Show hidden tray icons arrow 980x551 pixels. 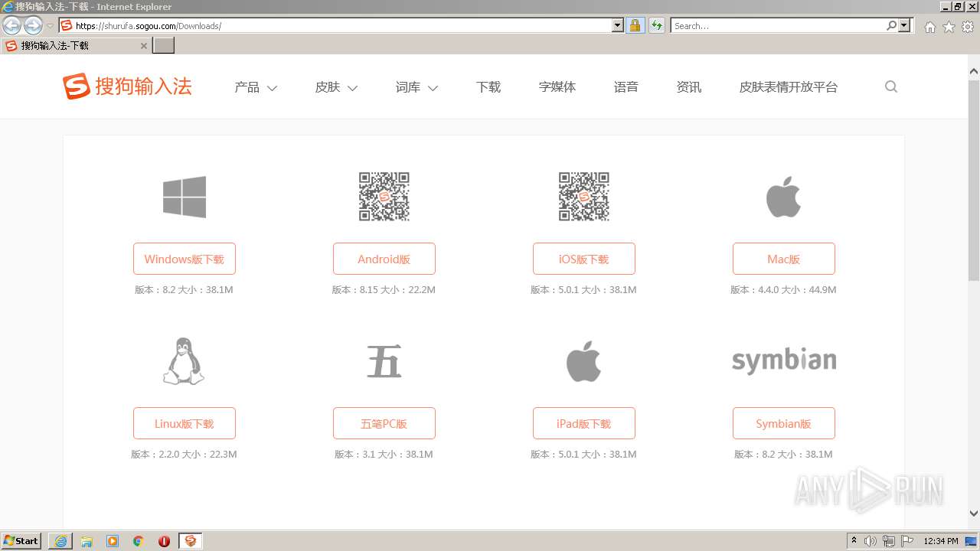[x=854, y=540]
